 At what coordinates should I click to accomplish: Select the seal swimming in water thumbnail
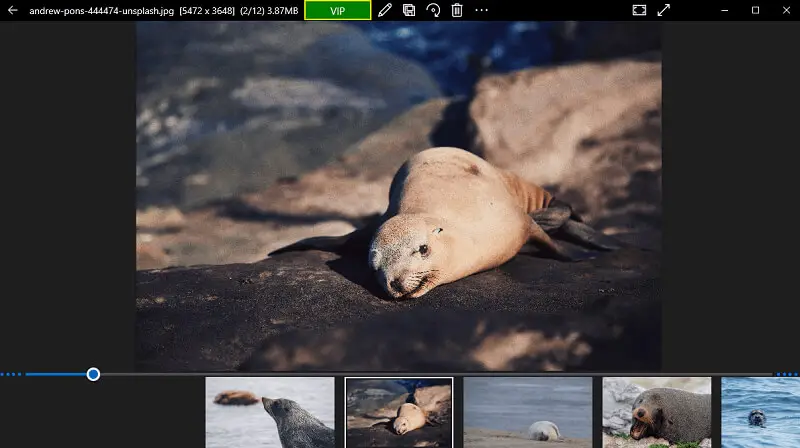click(760, 412)
